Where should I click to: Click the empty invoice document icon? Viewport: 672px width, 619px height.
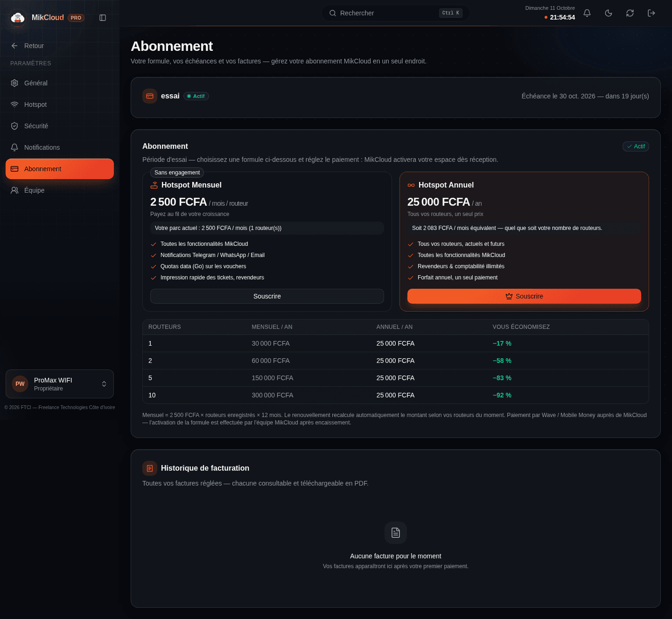tap(396, 533)
